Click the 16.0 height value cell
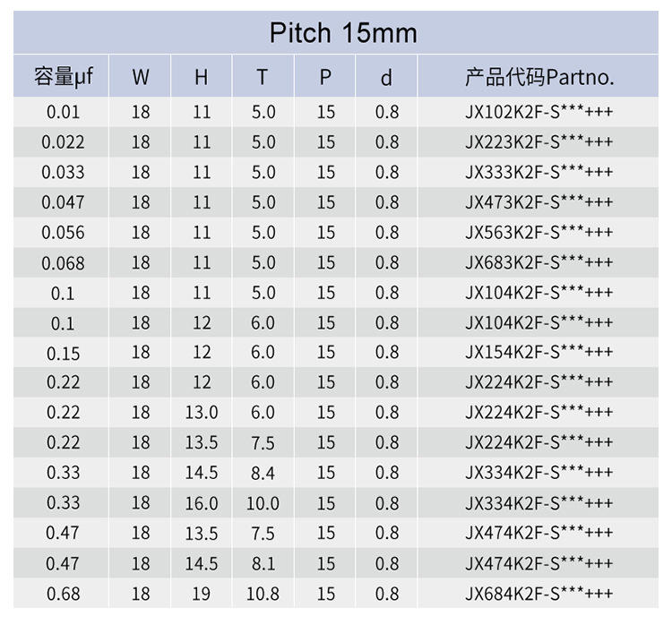The width and height of the screenshot is (672, 625). tap(202, 503)
